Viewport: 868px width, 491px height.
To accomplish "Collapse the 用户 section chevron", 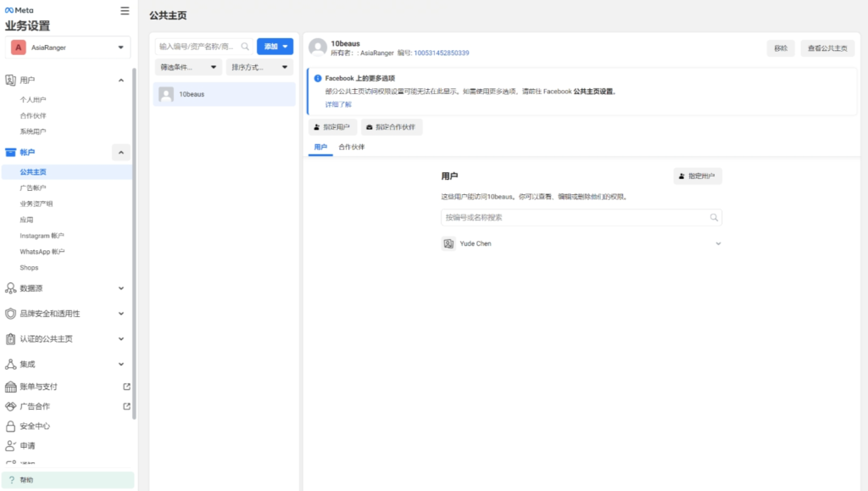I will [120, 81].
